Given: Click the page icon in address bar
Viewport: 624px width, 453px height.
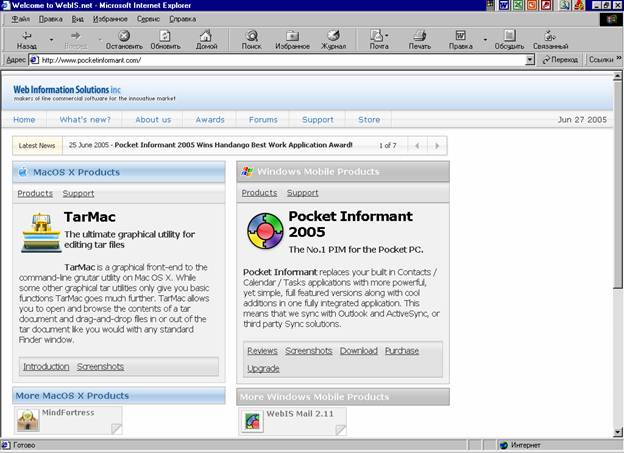Looking at the screenshot, I should (x=35, y=60).
